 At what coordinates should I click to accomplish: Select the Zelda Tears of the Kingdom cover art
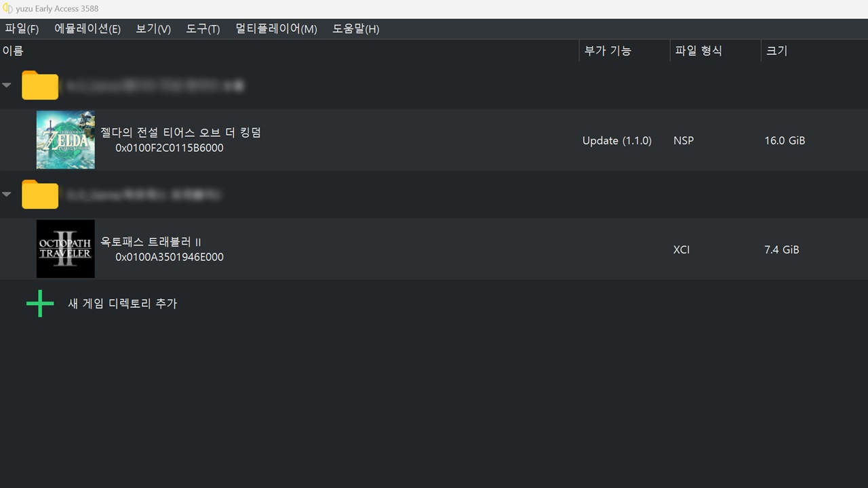[x=66, y=140]
